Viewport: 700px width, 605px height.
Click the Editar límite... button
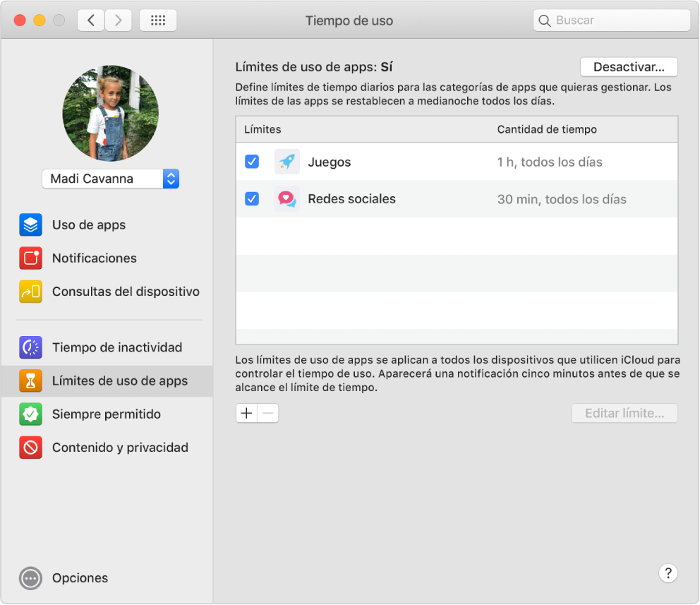tap(624, 413)
